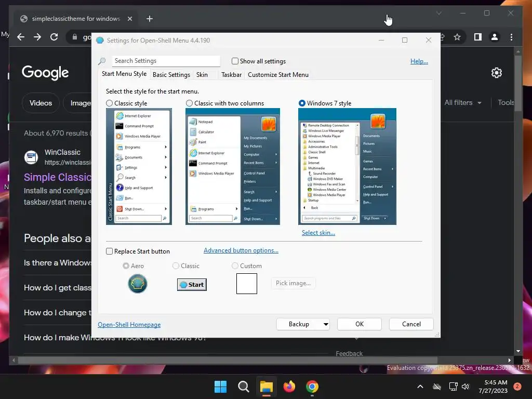532x399 pixels.
Task: Click the Classic Start button image
Action: (192, 285)
